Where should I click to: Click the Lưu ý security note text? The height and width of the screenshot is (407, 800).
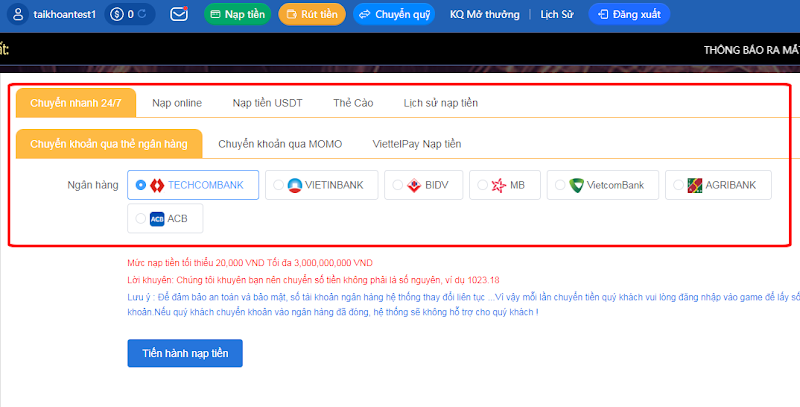coord(463,304)
